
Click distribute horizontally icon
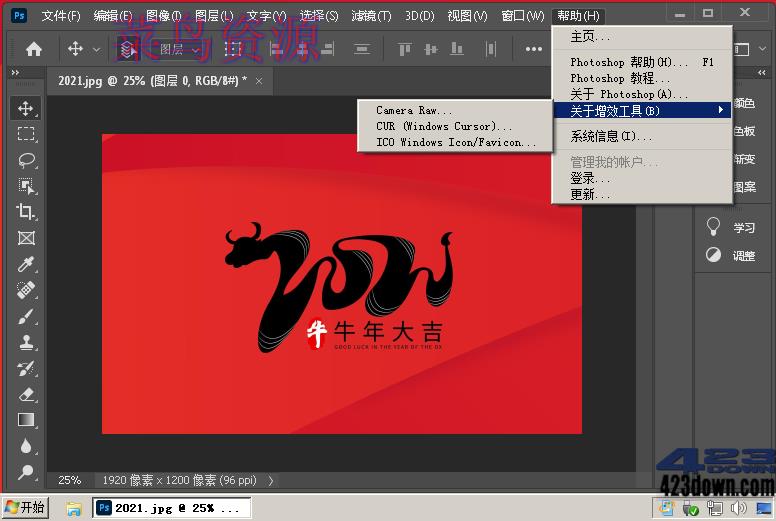(x=490, y=49)
